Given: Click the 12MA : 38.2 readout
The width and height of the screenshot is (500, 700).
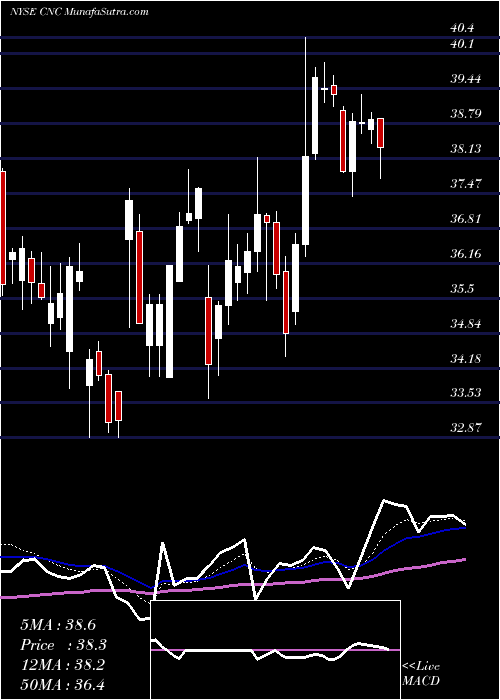Looking at the screenshot, I should (x=62, y=665).
